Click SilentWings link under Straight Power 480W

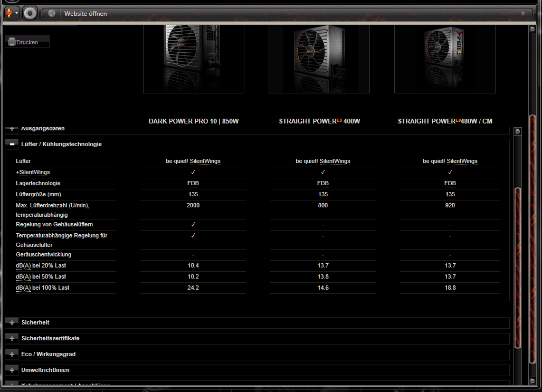coord(462,161)
